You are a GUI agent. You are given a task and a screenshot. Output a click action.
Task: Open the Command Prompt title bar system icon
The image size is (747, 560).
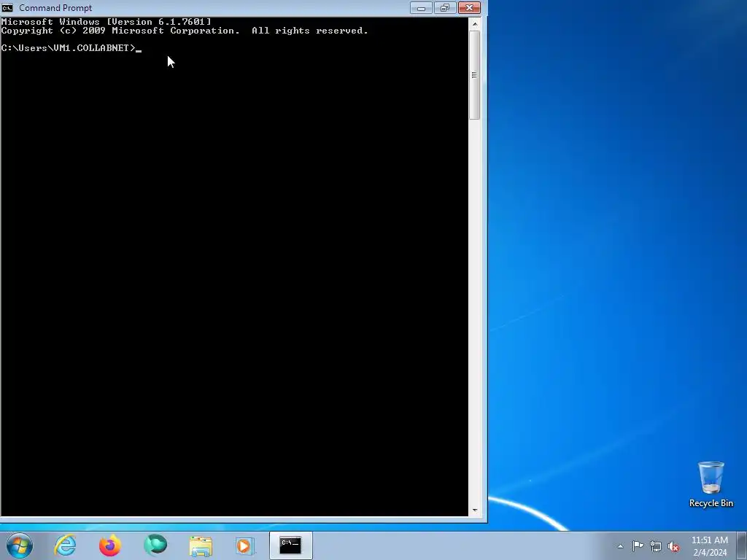pyautogui.click(x=7, y=7)
